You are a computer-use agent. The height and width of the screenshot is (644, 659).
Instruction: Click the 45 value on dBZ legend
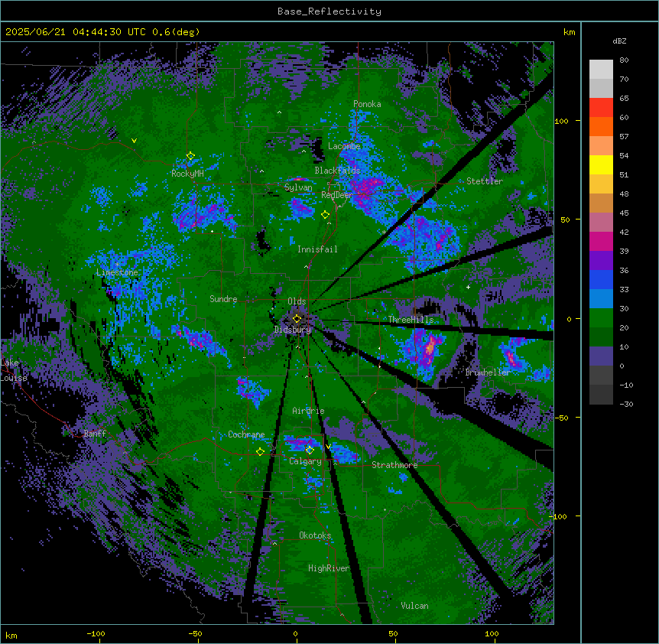624,213
